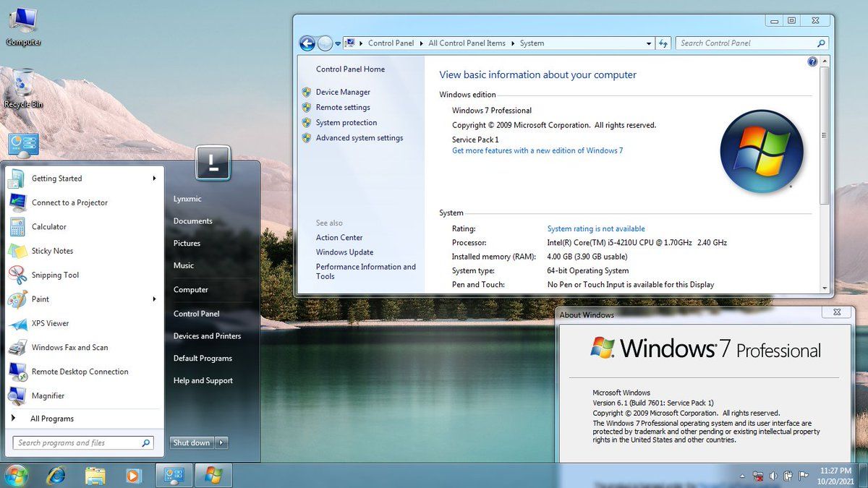Open Windows Media Player from taskbar
Image resolution: width=868 pixels, height=488 pixels.
pos(134,475)
